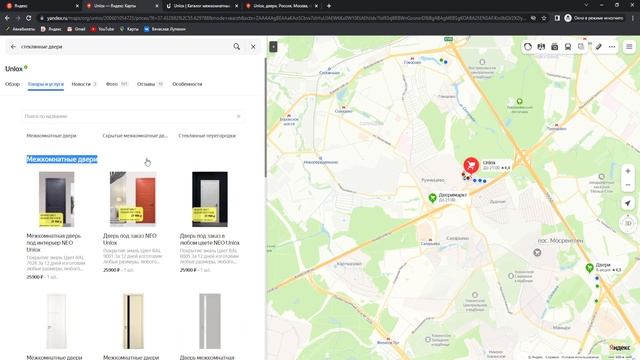Click the side panel vertical scrollbar
640x360 pixels.
point(265,118)
